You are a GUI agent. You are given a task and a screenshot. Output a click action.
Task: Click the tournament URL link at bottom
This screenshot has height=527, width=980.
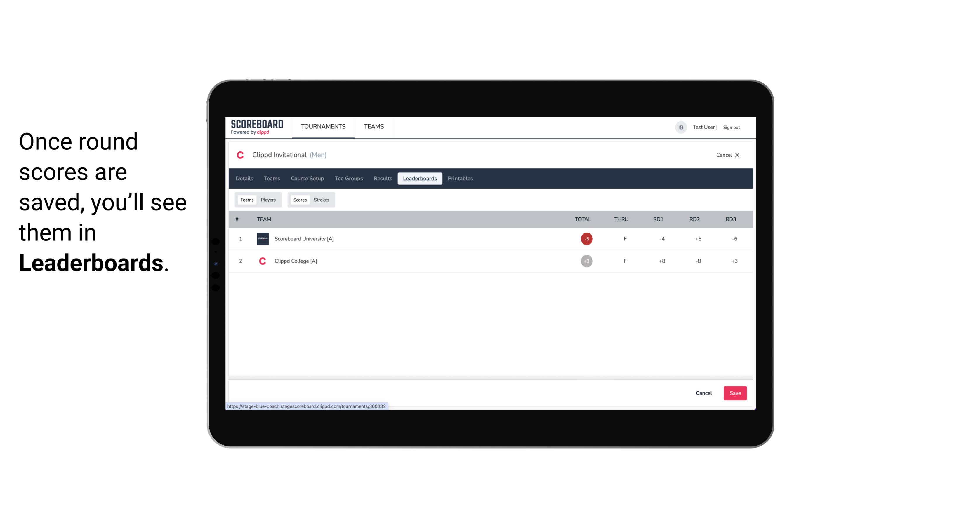click(307, 406)
